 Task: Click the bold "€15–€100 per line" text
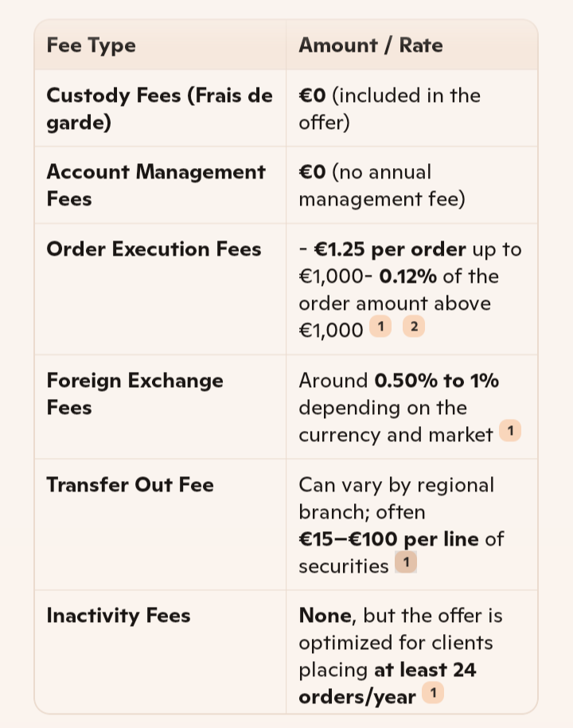click(388, 539)
